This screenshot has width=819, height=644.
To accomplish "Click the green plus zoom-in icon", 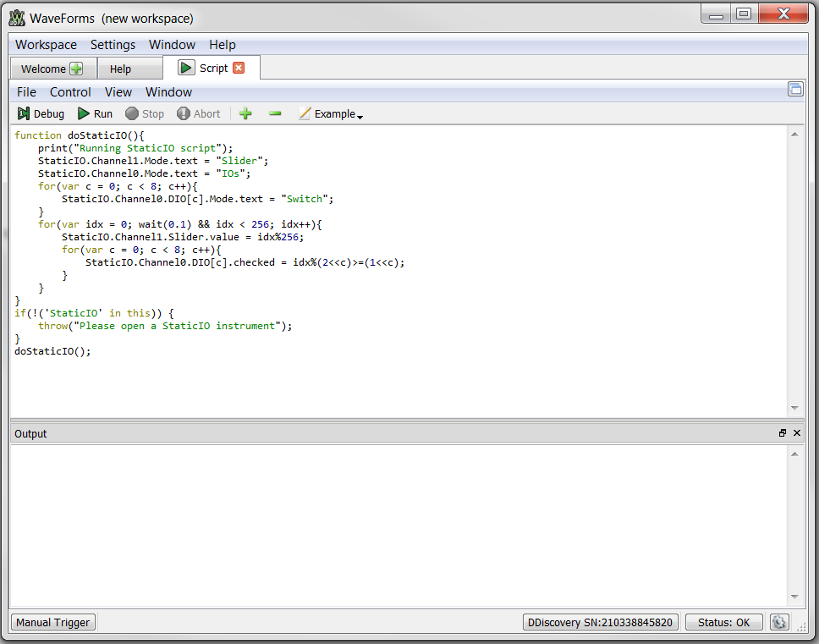I will 245,113.
